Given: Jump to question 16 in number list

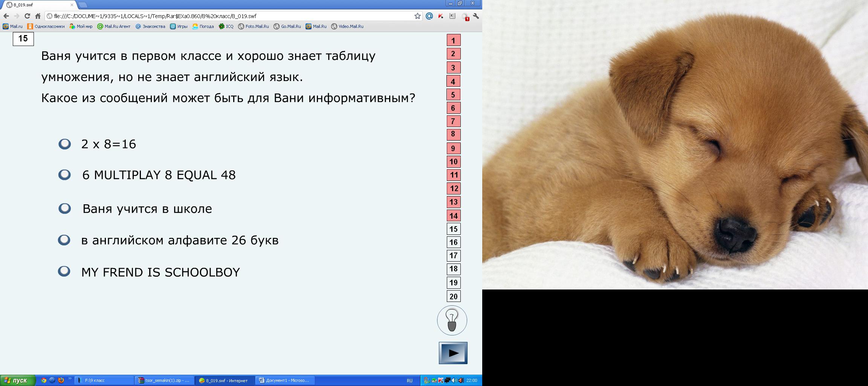Looking at the screenshot, I should (453, 242).
